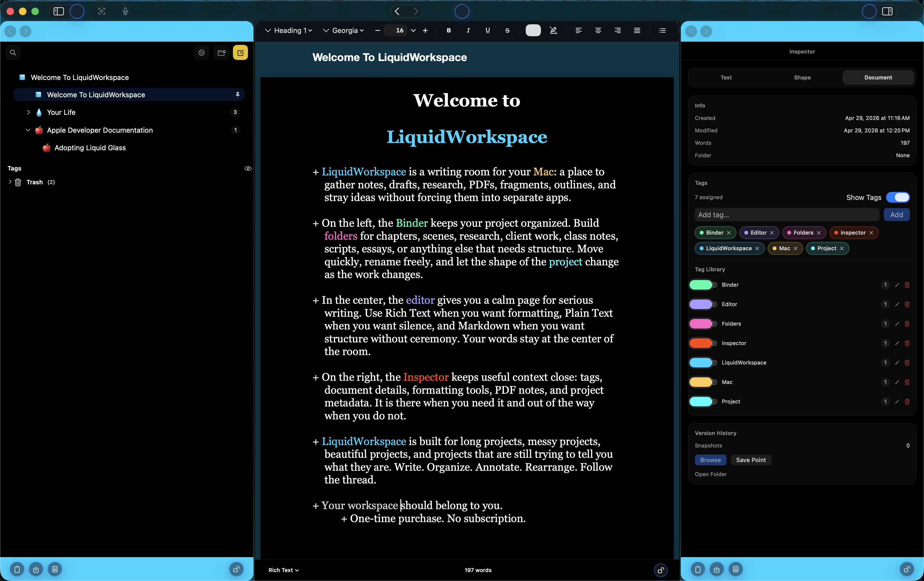Browse version history snapshots
This screenshot has width=924, height=581.
(710, 460)
